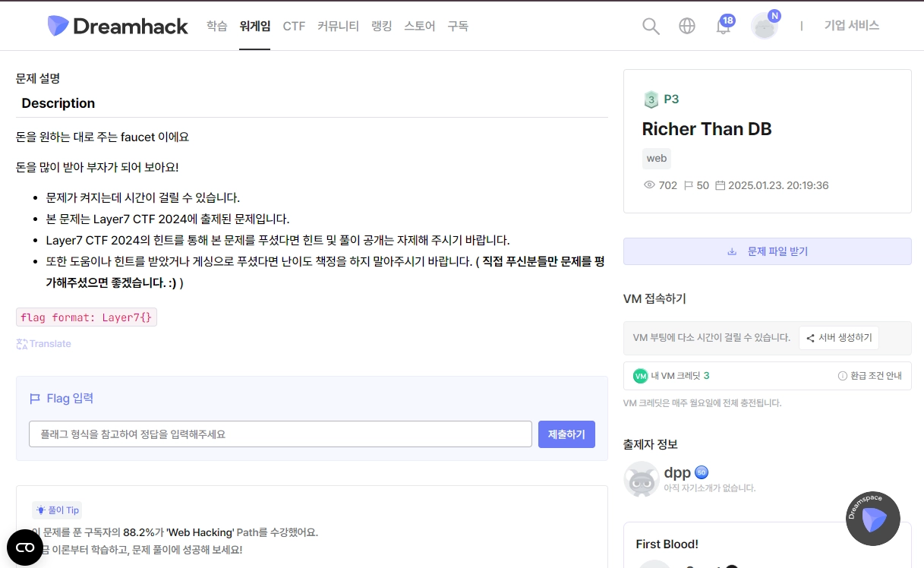This screenshot has width=924, height=568.
Task: Click the 문제 설명 label
Action: click(38, 78)
